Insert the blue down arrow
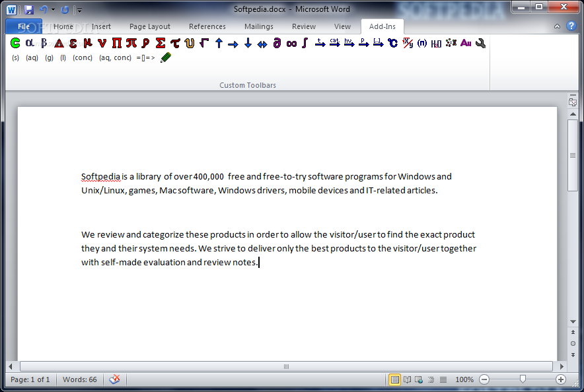 point(248,43)
